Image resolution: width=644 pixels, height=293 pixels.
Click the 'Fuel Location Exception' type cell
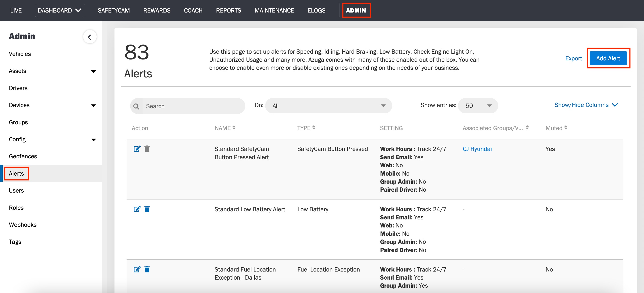328,269
